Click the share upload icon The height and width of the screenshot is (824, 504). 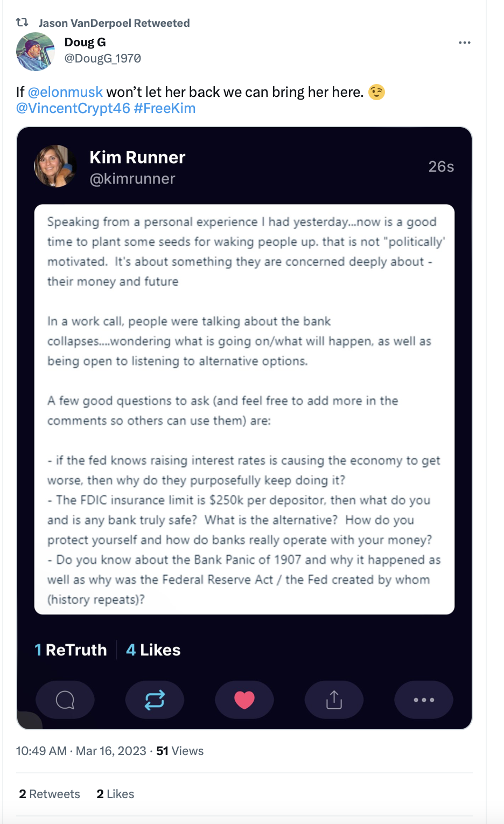point(334,700)
